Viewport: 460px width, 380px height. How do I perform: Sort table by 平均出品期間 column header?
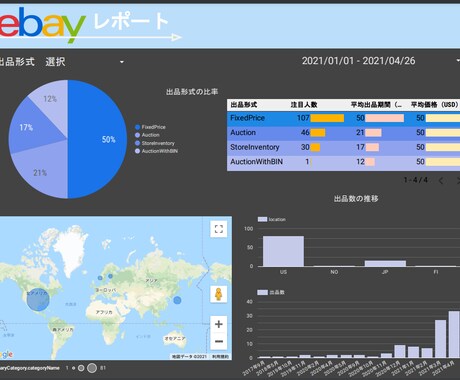coord(376,105)
